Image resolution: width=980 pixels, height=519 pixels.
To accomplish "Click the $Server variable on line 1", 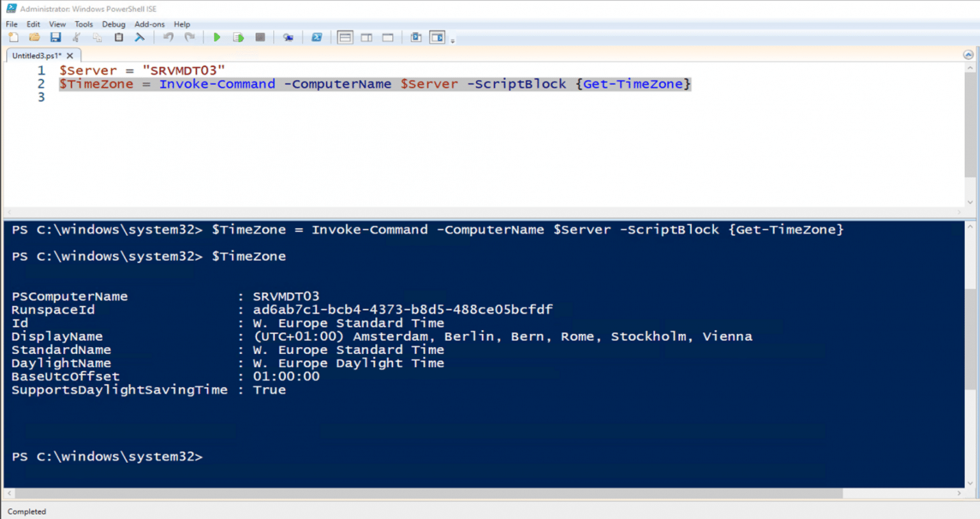I will (x=88, y=71).
